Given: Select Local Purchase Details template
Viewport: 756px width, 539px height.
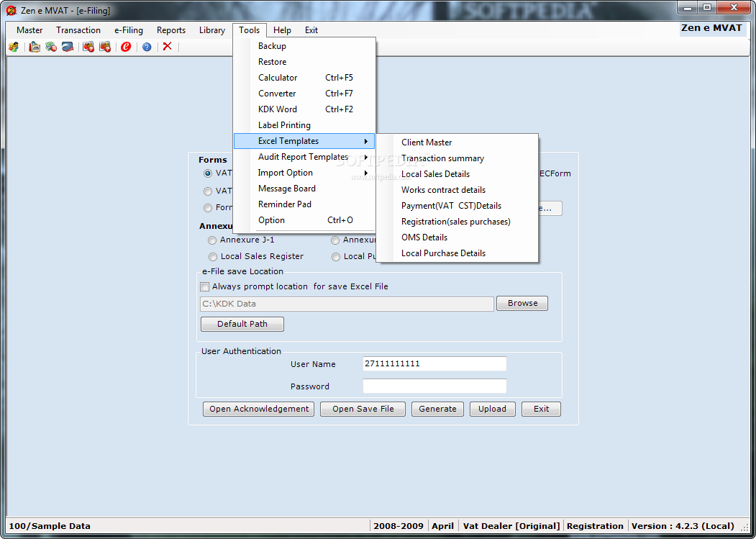Looking at the screenshot, I should (457, 253).
